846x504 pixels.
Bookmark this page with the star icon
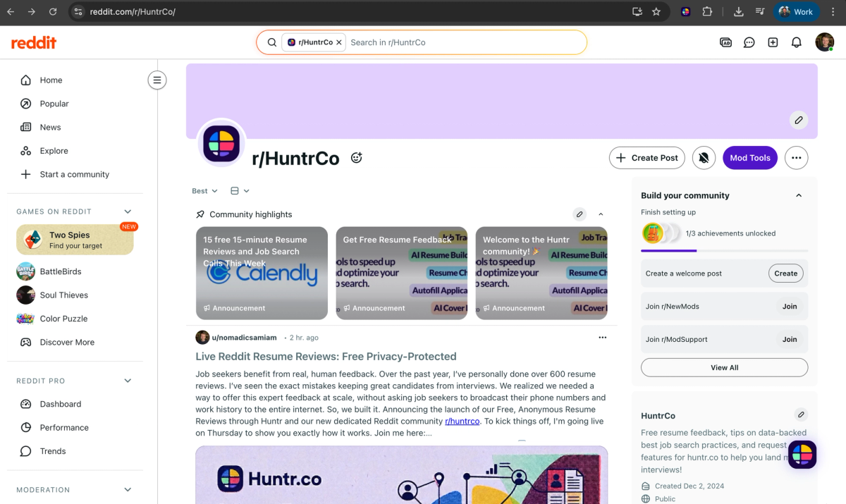656,12
